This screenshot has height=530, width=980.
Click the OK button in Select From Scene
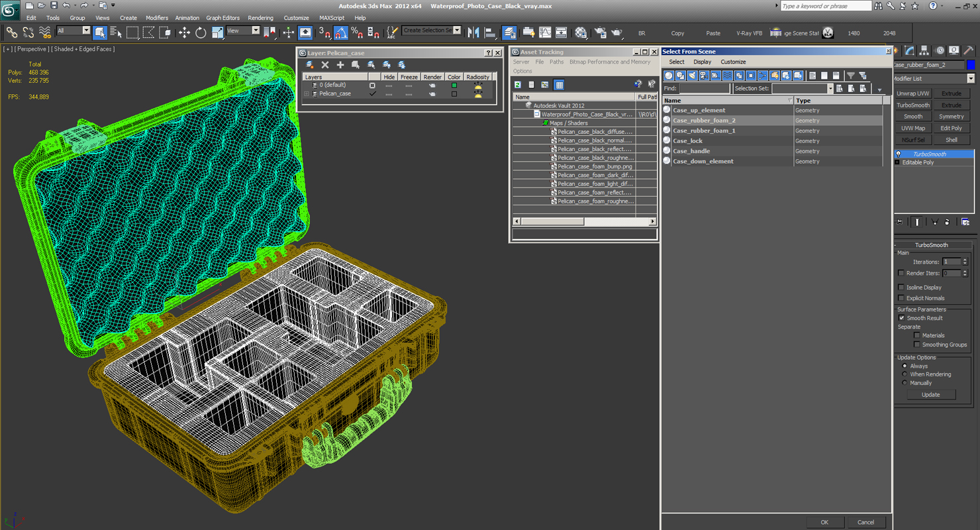coord(824,522)
